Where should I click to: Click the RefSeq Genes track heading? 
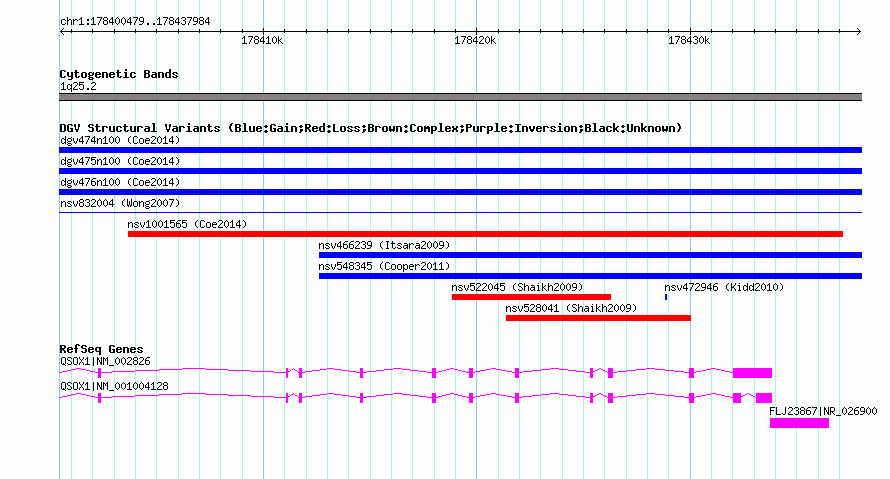(x=101, y=349)
